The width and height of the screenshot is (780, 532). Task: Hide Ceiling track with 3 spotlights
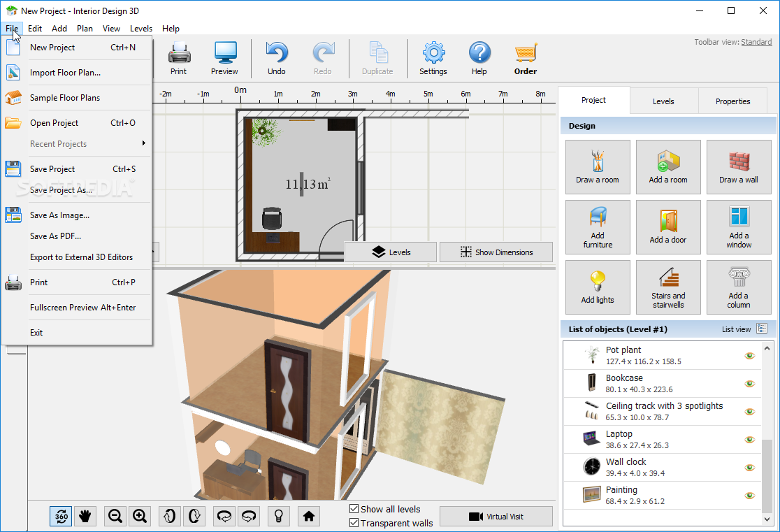point(750,412)
